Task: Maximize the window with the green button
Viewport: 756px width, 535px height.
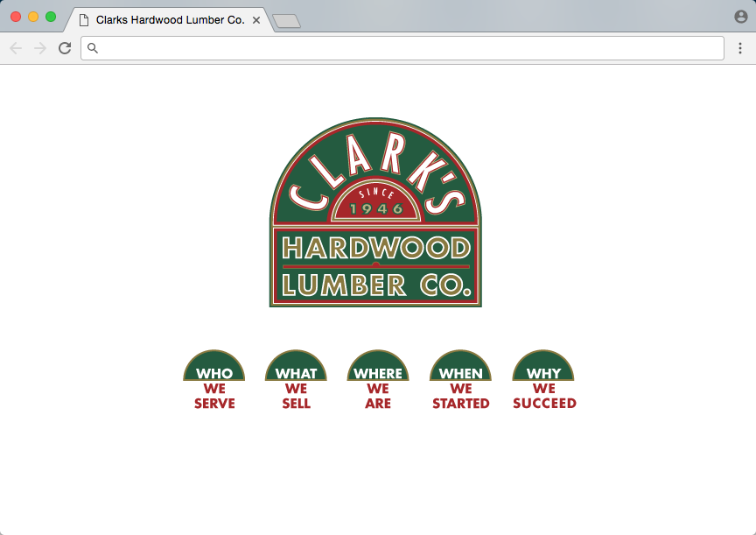Action: pyautogui.click(x=51, y=17)
